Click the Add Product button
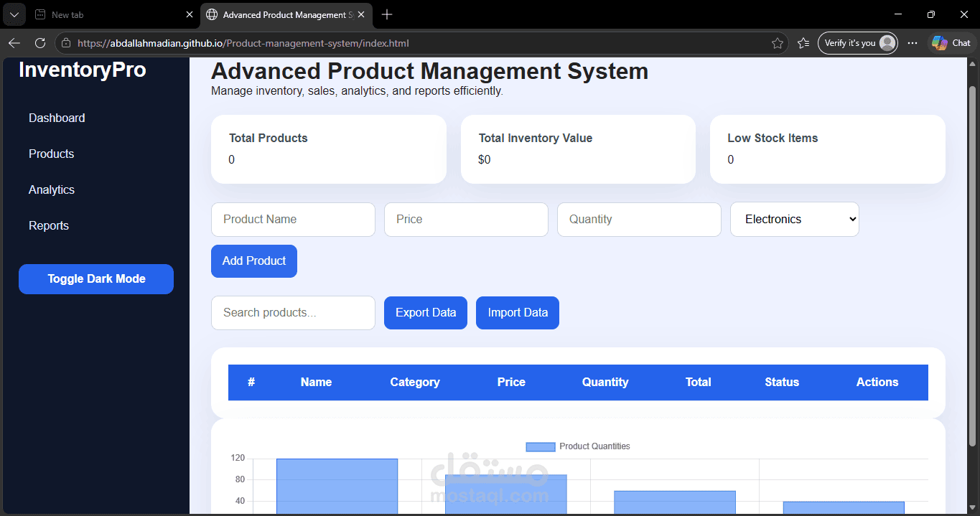980x516 pixels. click(x=254, y=261)
